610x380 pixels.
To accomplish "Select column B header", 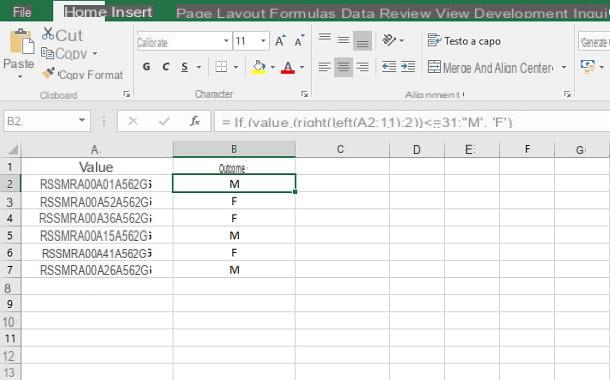I will [234, 149].
